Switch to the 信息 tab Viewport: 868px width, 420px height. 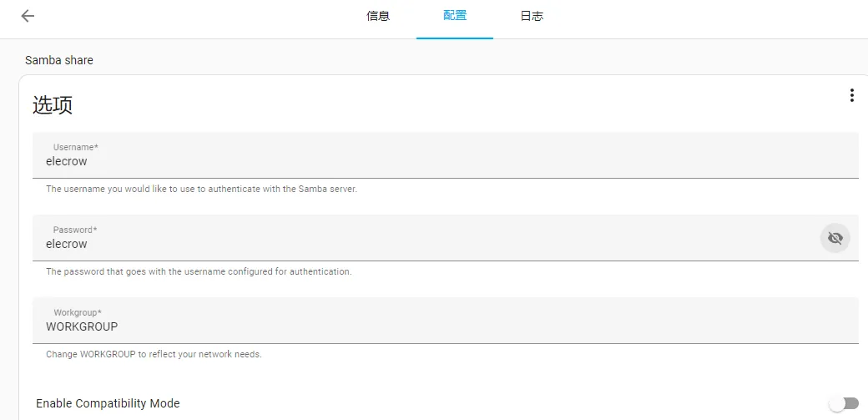tap(378, 16)
